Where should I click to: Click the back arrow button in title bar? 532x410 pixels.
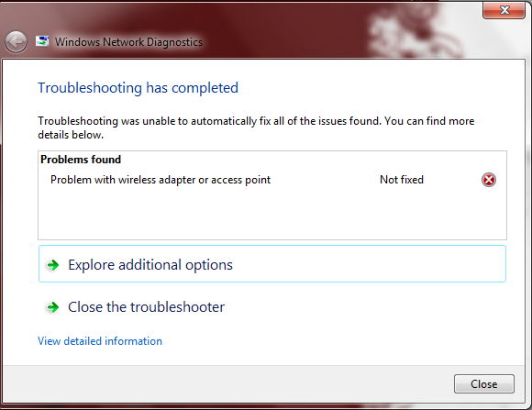(16, 42)
